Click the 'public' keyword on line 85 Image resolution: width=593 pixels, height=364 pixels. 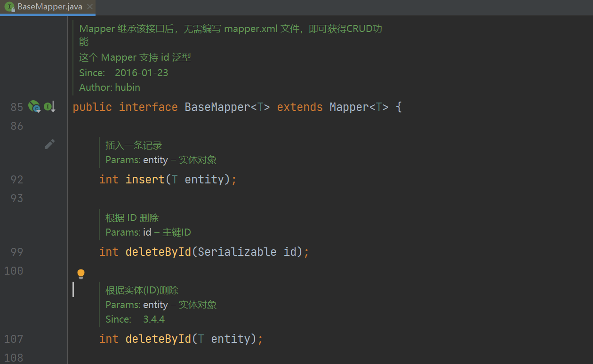92,107
